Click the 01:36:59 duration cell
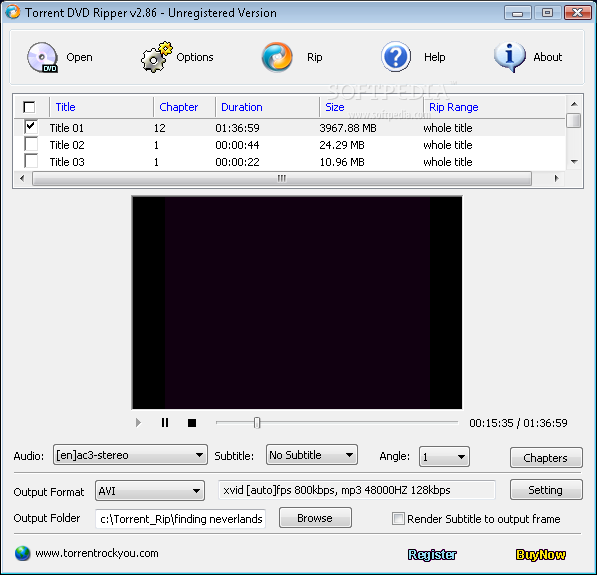The height and width of the screenshot is (575, 597). pos(237,128)
